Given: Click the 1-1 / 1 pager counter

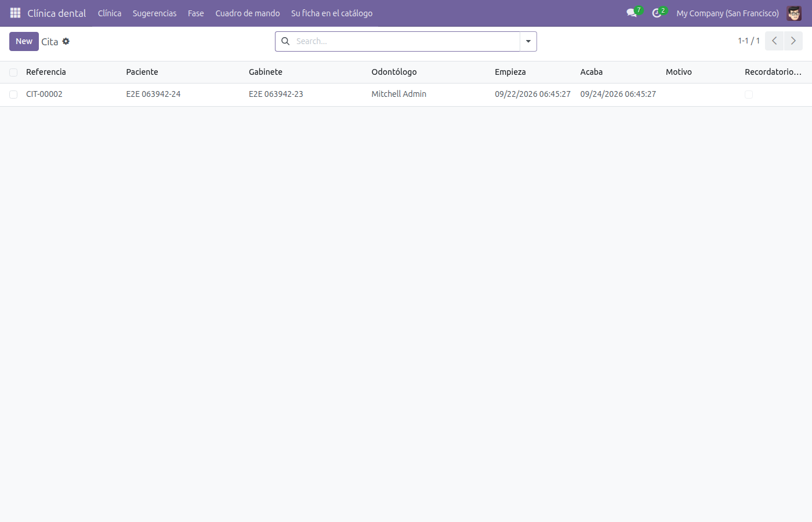Looking at the screenshot, I should (749, 41).
